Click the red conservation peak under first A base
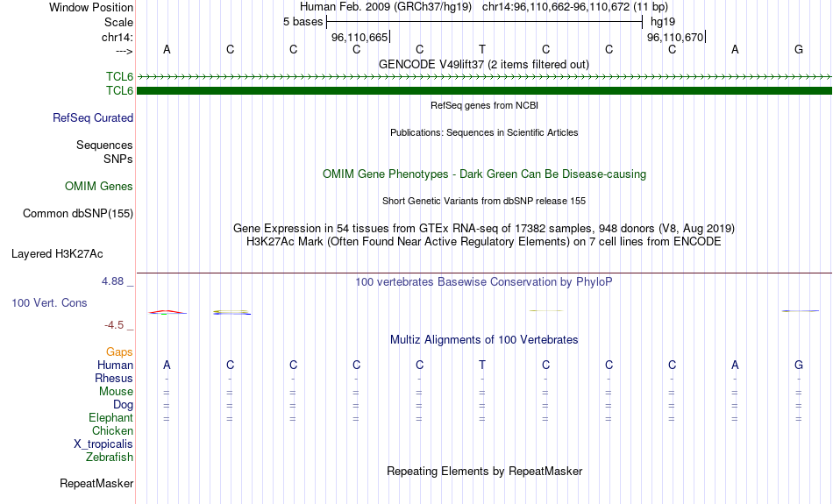The width and height of the screenshot is (833, 504). tap(167, 312)
